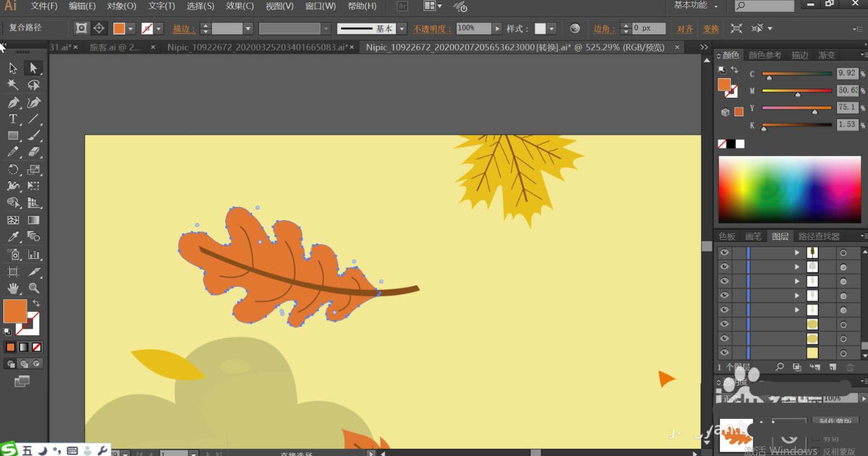Pick a color from the color spectrum bar
The image size is (868, 456).
pyautogui.click(x=790, y=189)
